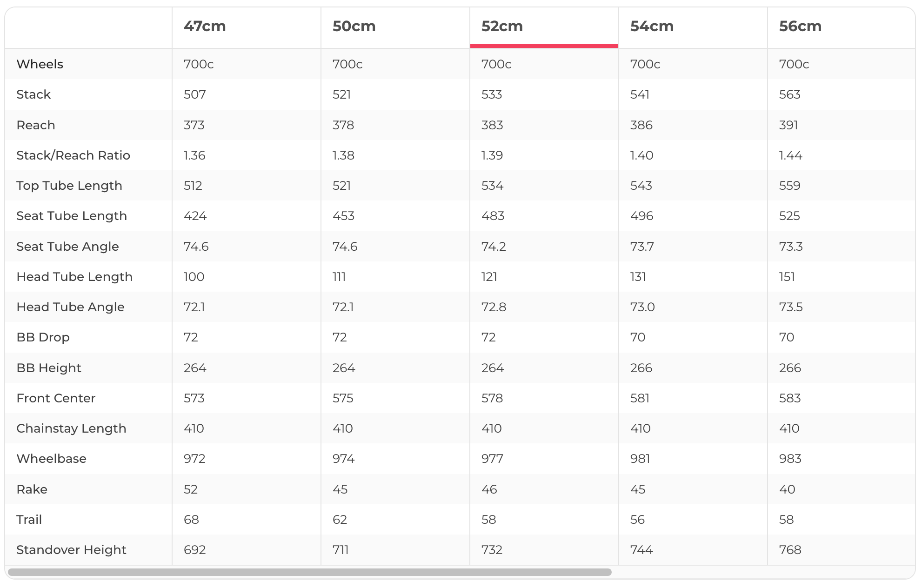The width and height of the screenshot is (922, 588).
Task: Click the BB Drop row label
Action: (x=43, y=337)
